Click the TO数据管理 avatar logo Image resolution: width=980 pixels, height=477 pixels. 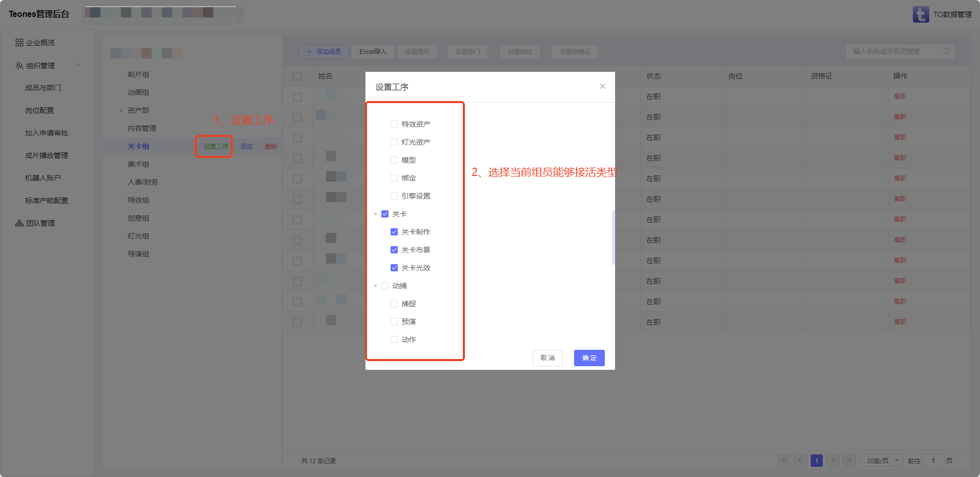(921, 14)
